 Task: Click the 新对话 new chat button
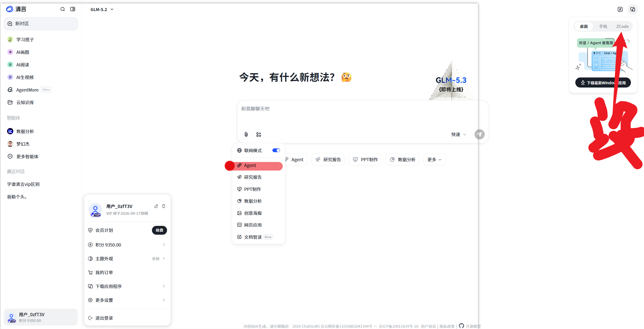pos(41,24)
